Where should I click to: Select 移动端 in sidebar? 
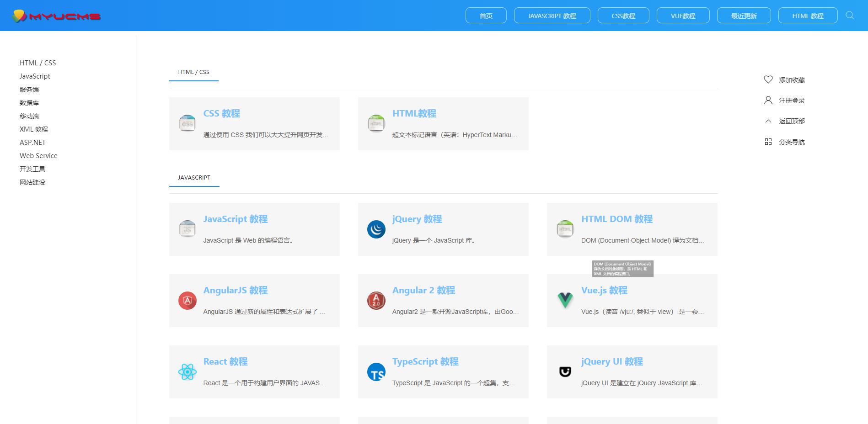point(29,116)
